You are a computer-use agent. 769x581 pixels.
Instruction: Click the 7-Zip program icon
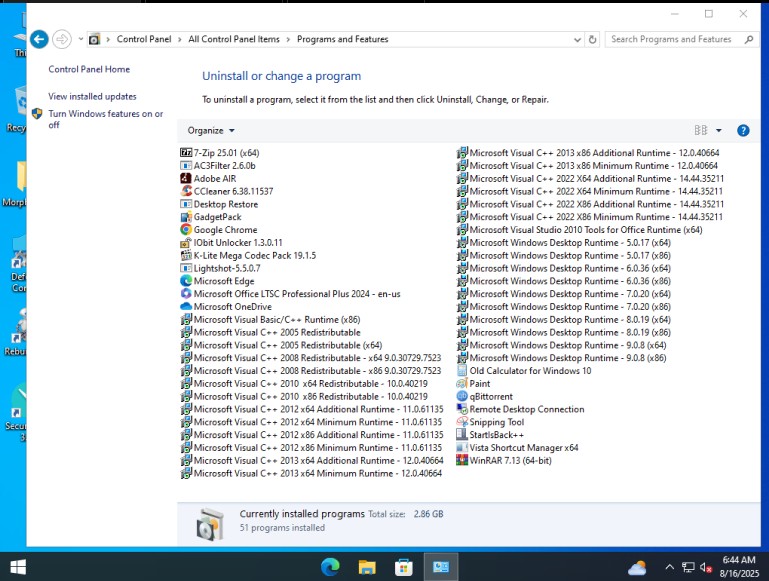click(186, 152)
